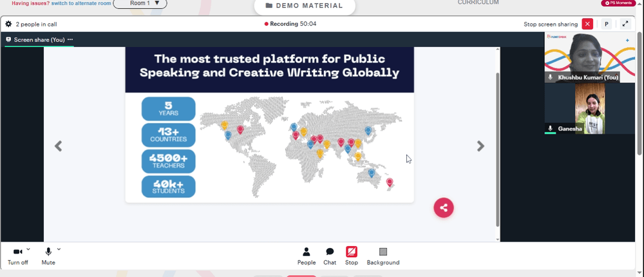Open call settings gear icon
The height and width of the screenshot is (277, 644).
(8, 24)
